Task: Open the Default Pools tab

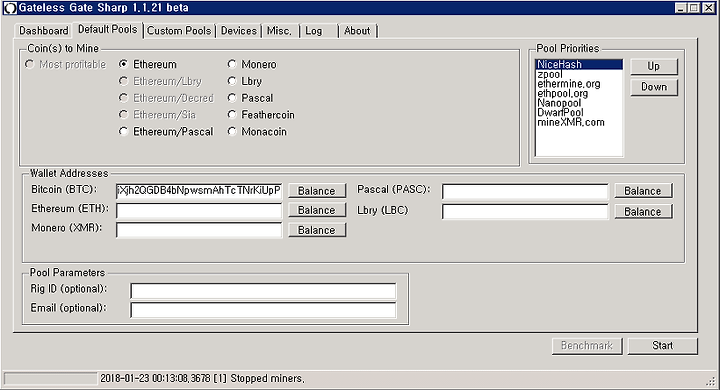Action: tap(107, 29)
